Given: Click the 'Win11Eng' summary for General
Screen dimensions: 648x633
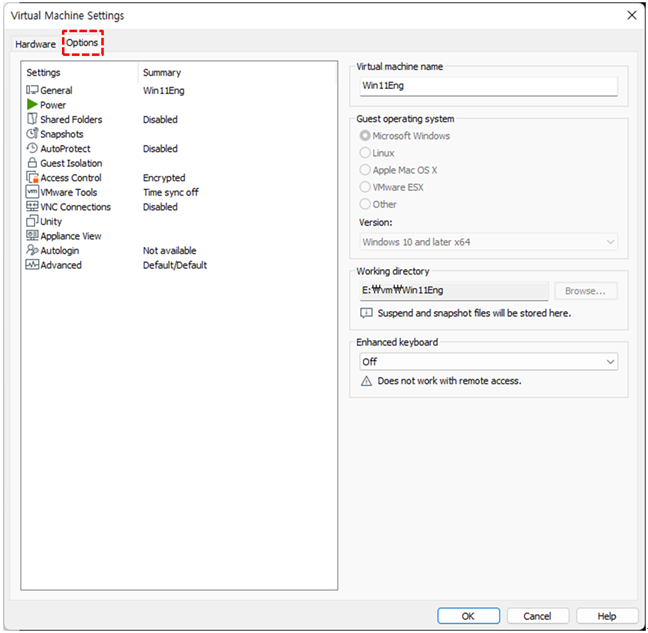Looking at the screenshot, I should point(164,90).
